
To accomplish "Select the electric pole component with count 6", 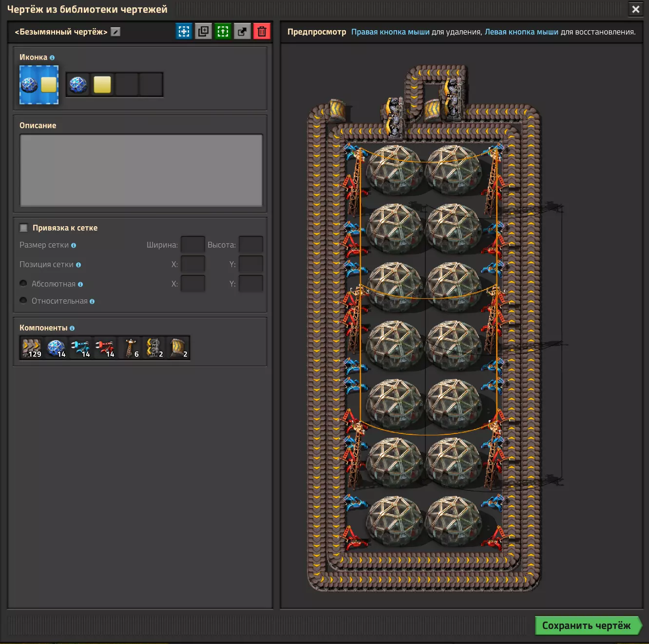I will [130, 348].
